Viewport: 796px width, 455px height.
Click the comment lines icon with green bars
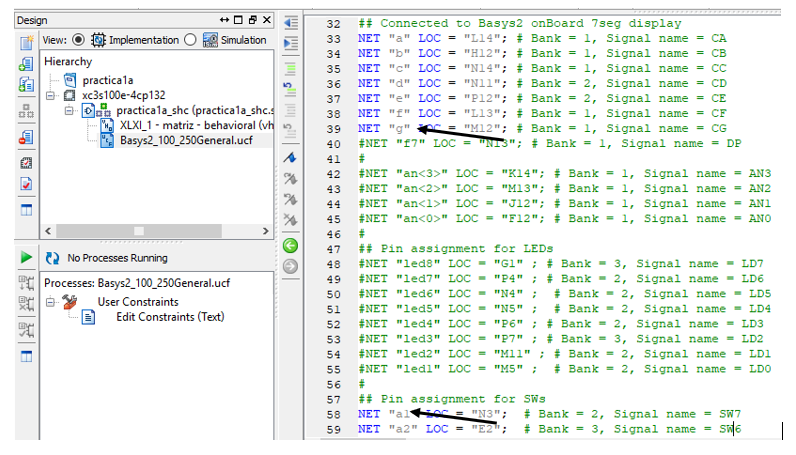pyautogui.click(x=290, y=69)
